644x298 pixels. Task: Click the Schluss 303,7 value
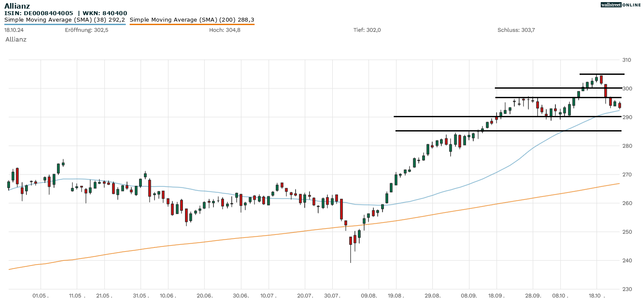[516, 30]
